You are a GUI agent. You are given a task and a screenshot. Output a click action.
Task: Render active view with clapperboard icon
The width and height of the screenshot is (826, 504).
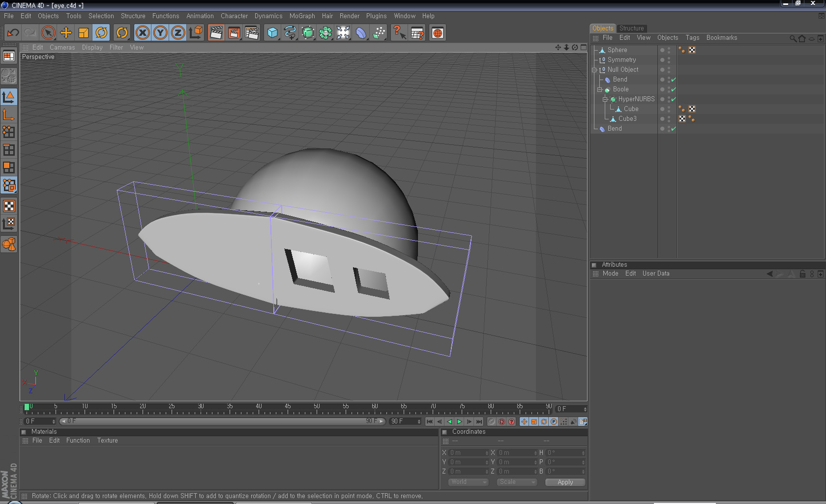[x=216, y=33]
